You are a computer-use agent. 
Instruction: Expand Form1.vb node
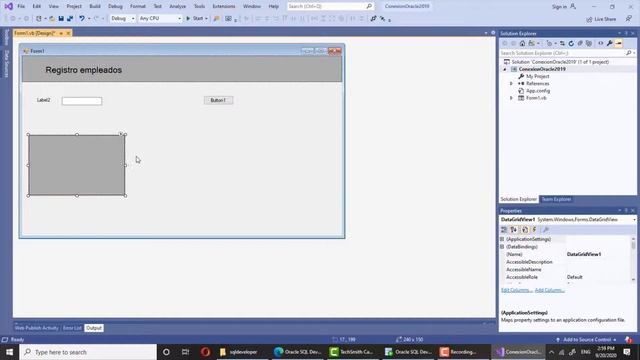tap(511, 98)
